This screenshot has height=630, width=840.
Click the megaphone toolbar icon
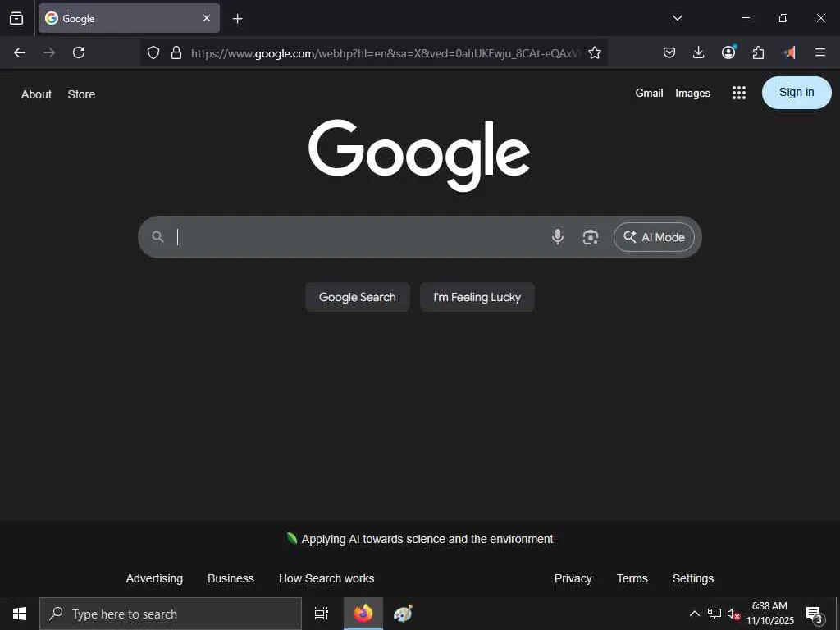[789, 52]
